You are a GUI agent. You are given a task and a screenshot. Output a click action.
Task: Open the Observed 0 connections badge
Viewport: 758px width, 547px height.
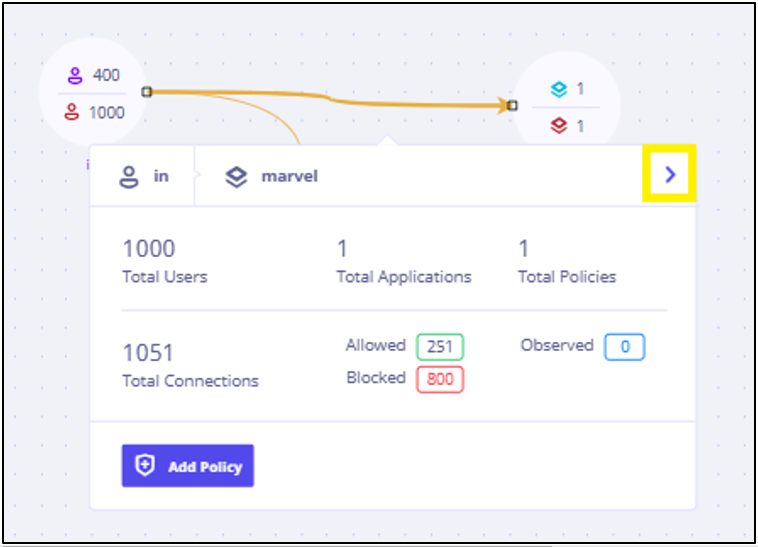[625, 346]
